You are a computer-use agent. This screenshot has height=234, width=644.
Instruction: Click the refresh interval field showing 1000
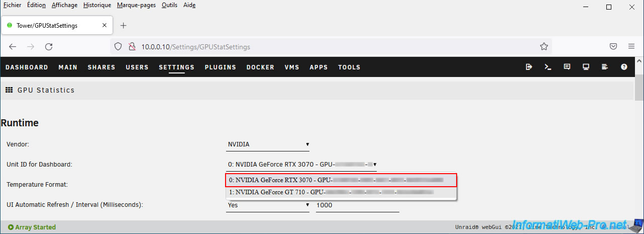coord(357,205)
